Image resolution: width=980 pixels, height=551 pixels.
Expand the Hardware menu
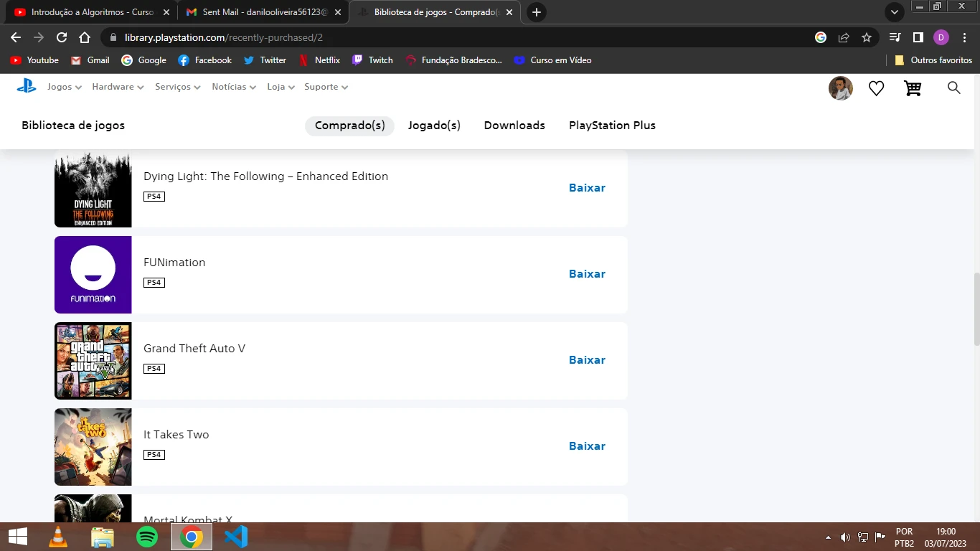tap(118, 87)
